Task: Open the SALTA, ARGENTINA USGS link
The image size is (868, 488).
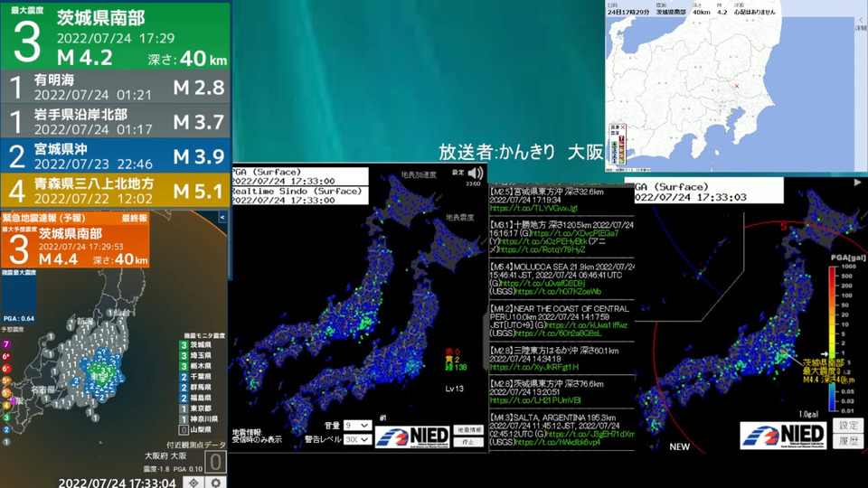Action: click(556, 442)
